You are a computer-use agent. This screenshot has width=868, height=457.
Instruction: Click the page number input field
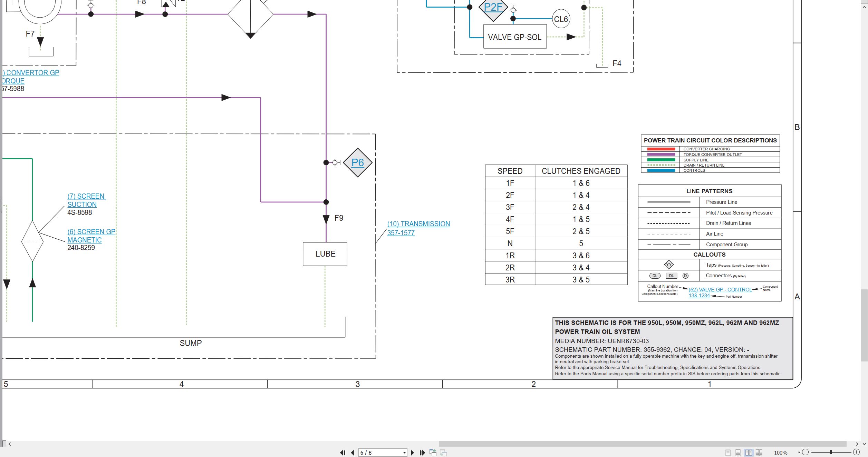pos(380,453)
